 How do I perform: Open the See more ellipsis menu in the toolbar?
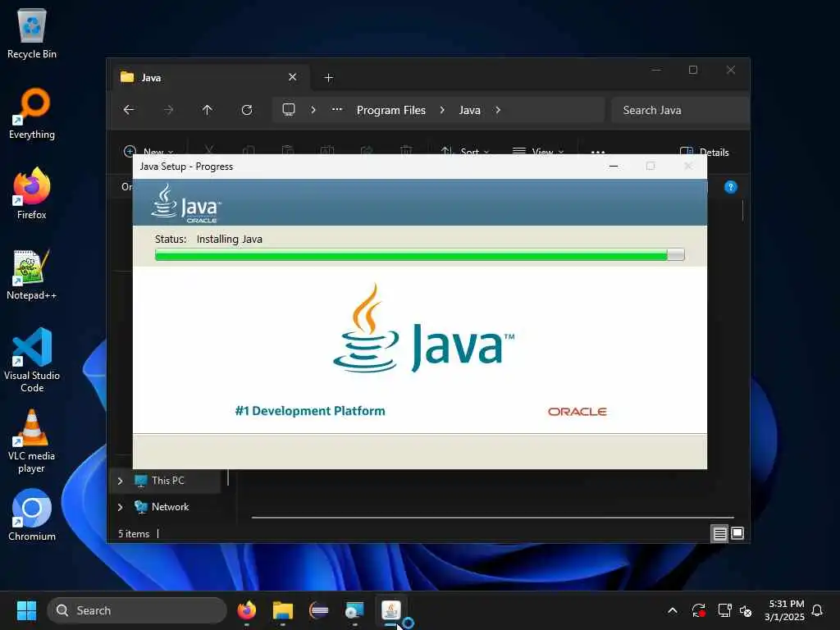(598, 151)
